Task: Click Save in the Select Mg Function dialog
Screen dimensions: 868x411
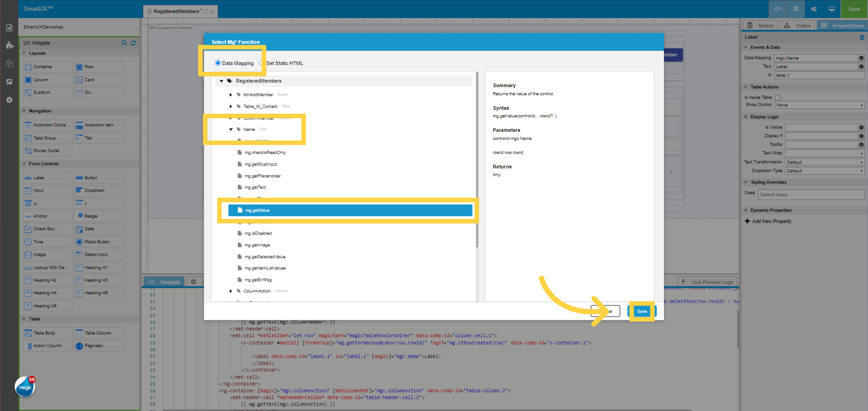Action: [642, 311]
